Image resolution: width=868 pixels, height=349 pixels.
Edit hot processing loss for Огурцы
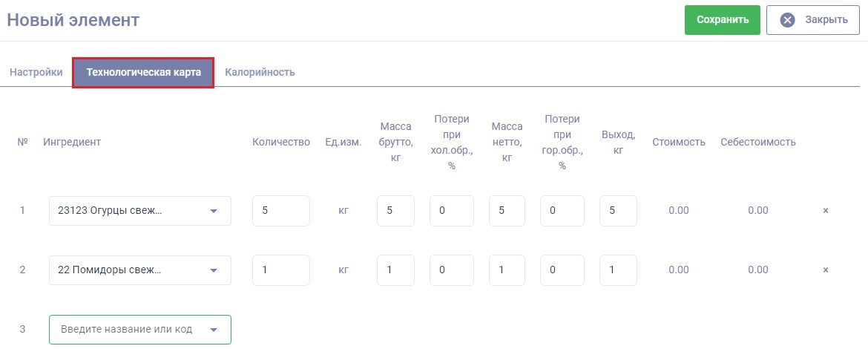(562, 211)
